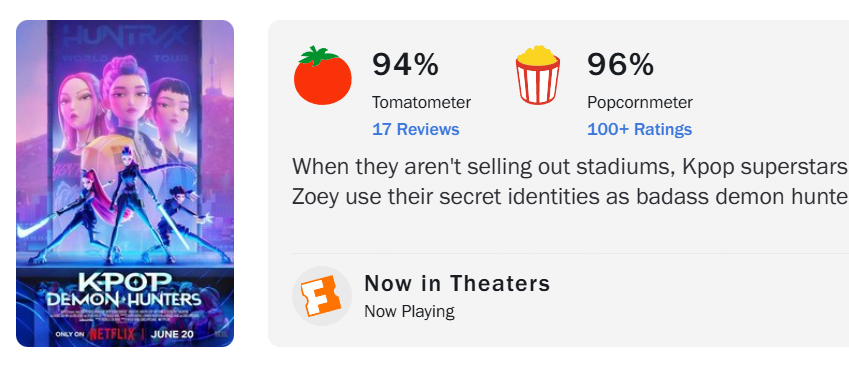Click the red tomato Tomatometer icon
The height and width of the screenshot is (374, 849).
pyautogui.click(x=323, y=75)
